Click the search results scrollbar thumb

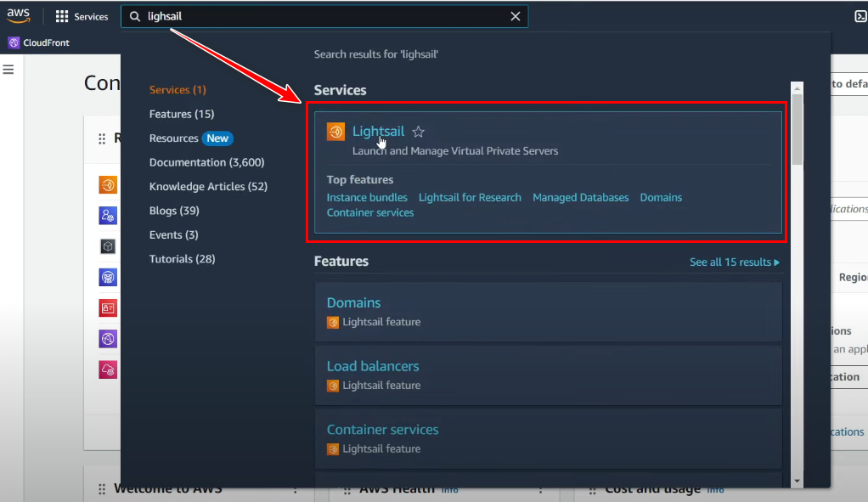(798, 129)
